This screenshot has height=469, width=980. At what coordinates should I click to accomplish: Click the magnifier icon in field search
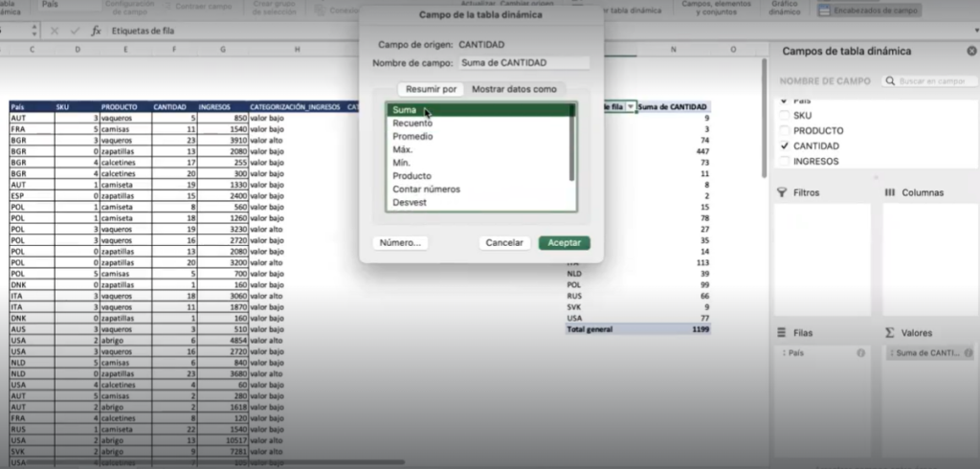coord(890,81)
